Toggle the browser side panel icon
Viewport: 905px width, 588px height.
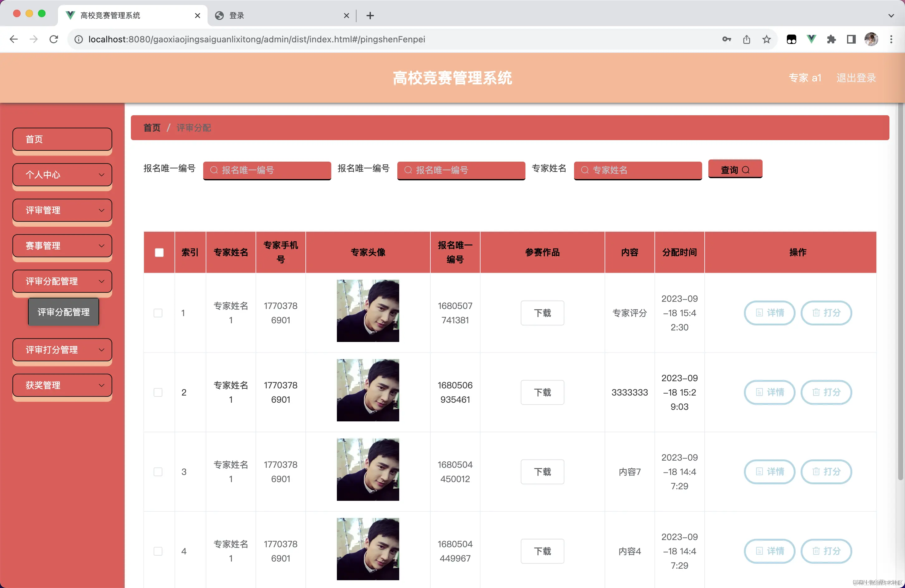[x=851, y=39]
